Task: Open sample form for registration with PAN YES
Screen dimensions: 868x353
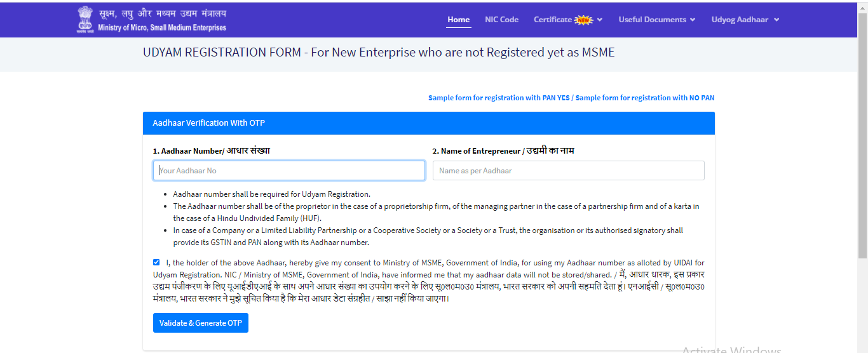Action: (499, 98)
